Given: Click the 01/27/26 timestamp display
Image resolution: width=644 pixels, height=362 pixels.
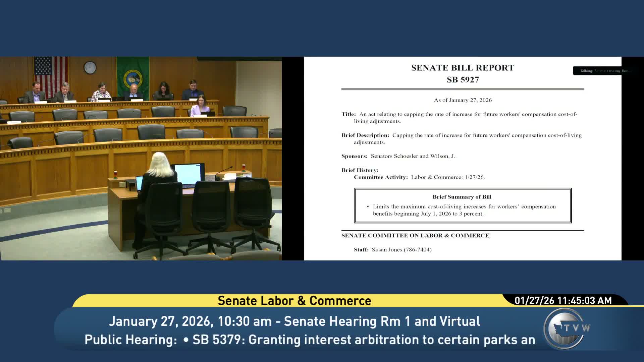Looking at the screenshot, I should pyautogui.click(x=563, y=300).
